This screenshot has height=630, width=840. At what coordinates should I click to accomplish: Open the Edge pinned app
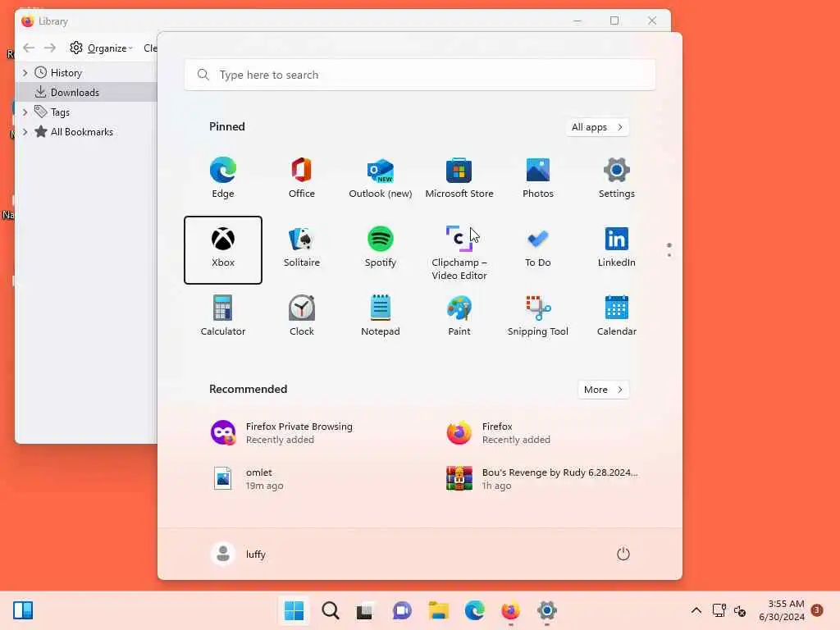pos(223,178)
